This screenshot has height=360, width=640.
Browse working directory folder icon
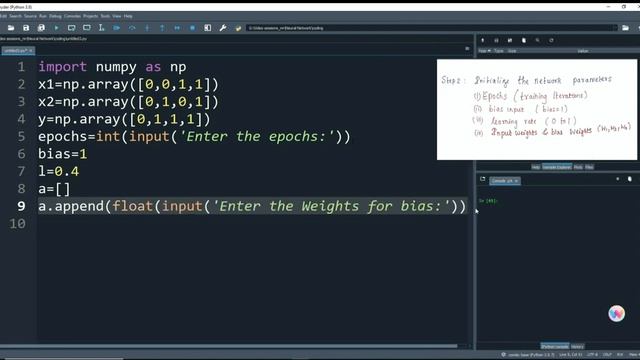point(625,28)
